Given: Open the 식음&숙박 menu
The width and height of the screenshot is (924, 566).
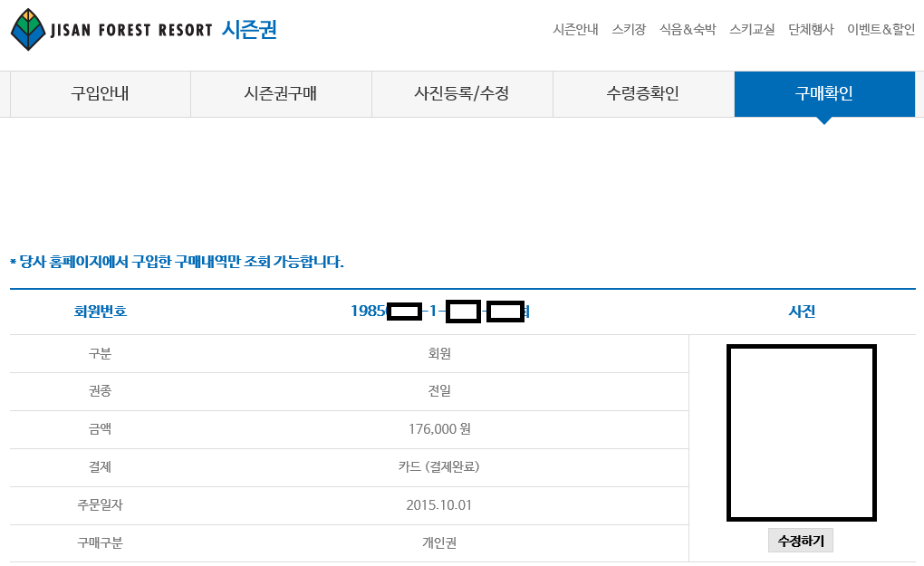Looking at the screenshot, I should 688,30.
